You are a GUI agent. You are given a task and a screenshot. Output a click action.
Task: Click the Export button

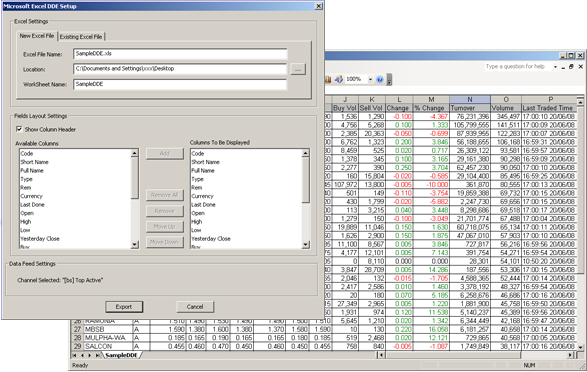[x=124, y=307]
